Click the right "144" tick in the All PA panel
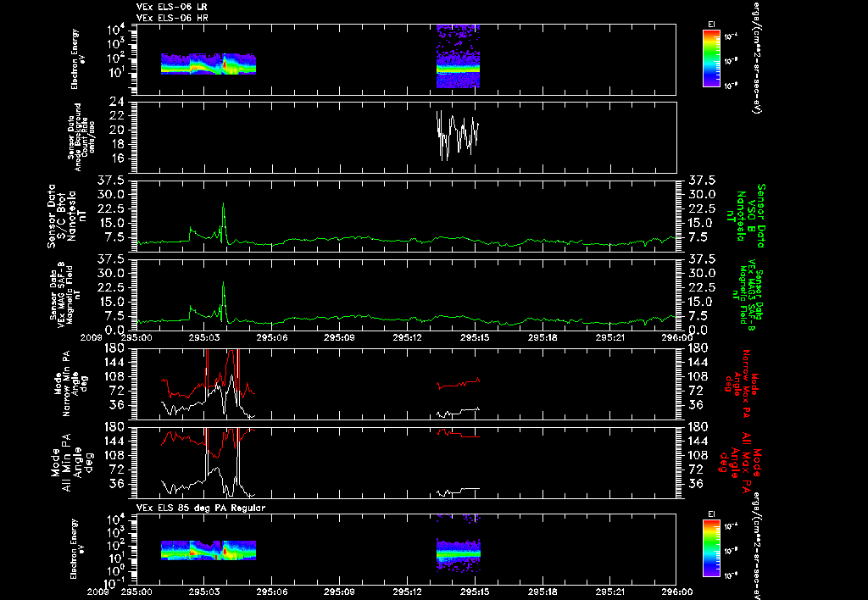This screenshot has width=868, height=600. pyautogui.click(x=698, y=442)
